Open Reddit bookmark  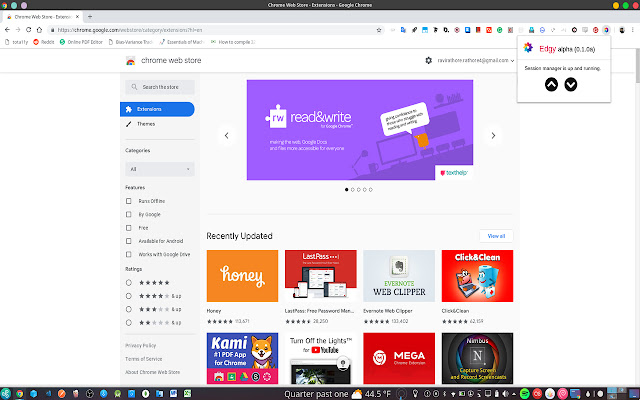pos(44,42)
